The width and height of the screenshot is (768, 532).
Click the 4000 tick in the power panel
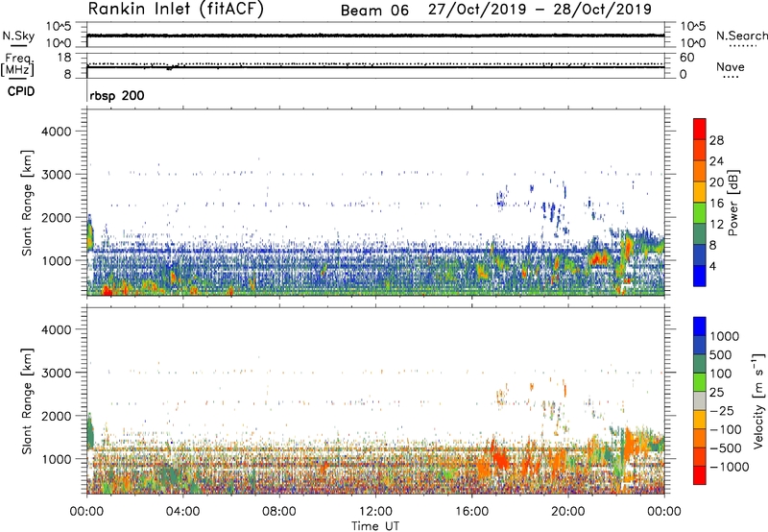(56, 132)
